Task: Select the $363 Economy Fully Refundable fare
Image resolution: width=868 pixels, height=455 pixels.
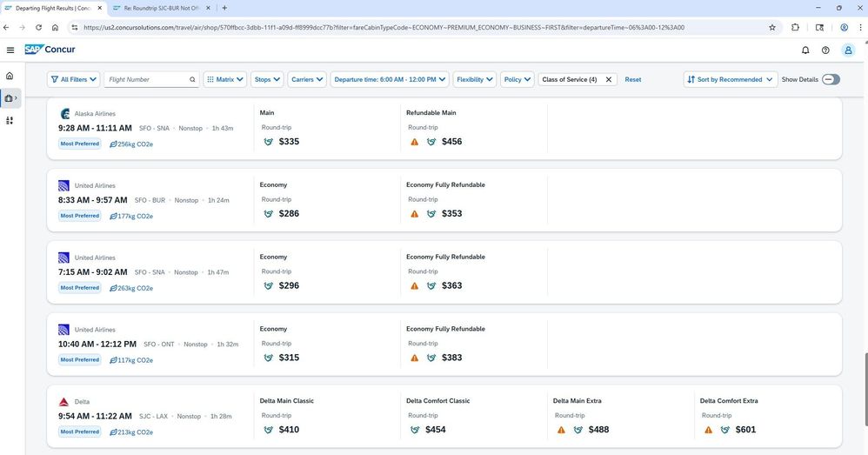Action: 451,285
